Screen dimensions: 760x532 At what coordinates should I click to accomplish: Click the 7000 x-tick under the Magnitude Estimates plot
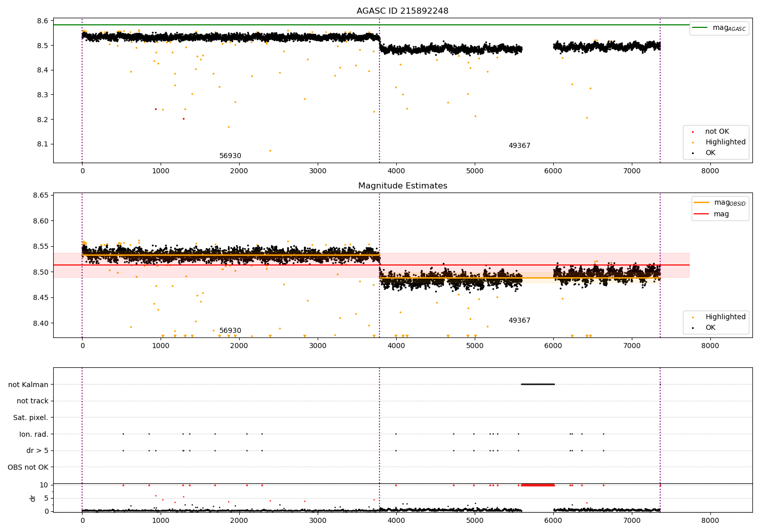click(632, 346)
